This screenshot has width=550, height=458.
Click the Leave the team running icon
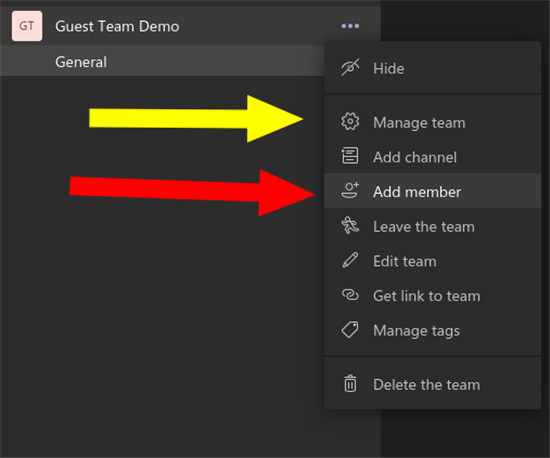click(x=350, y=225)
